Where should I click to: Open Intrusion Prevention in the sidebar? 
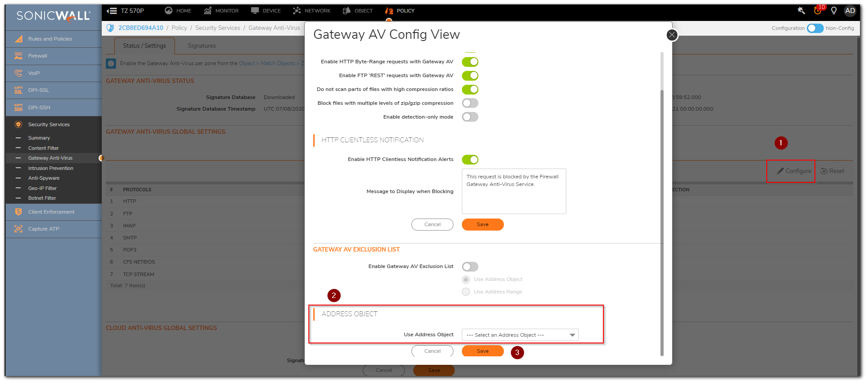point(50,168)
